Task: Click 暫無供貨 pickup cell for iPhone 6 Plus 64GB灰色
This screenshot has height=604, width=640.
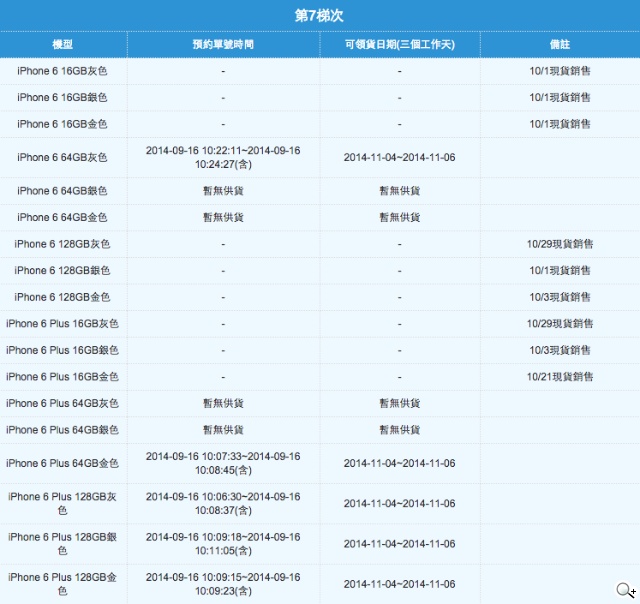Action: click(400, 403)
